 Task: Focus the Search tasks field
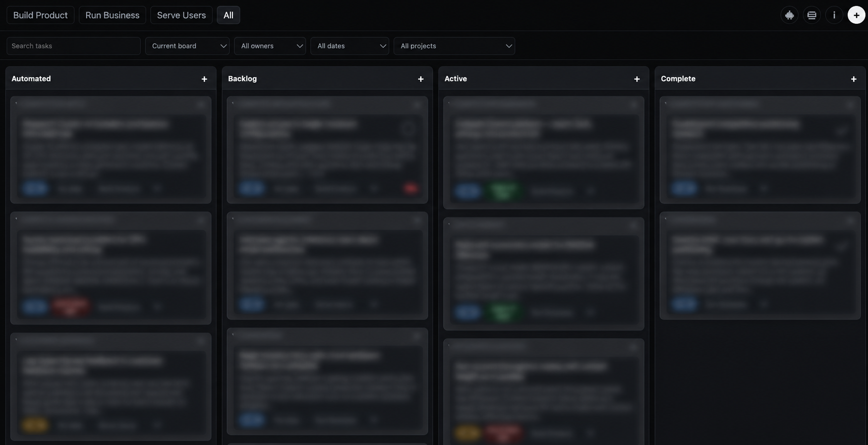pos(74,46)
